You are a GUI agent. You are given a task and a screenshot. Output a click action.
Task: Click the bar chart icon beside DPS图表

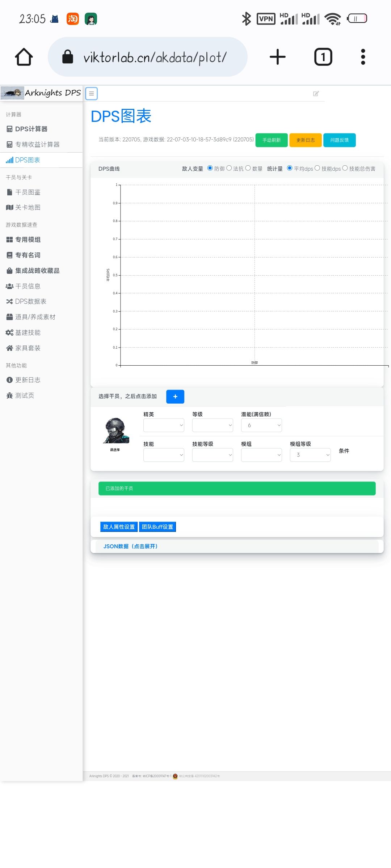click(9, 160)
